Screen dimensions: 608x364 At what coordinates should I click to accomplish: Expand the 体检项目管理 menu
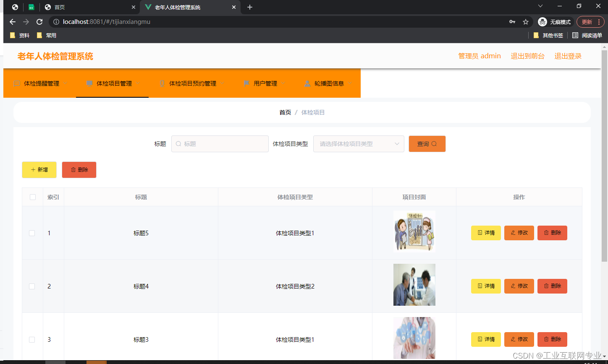pyautogui.click(x=113, y=83)
